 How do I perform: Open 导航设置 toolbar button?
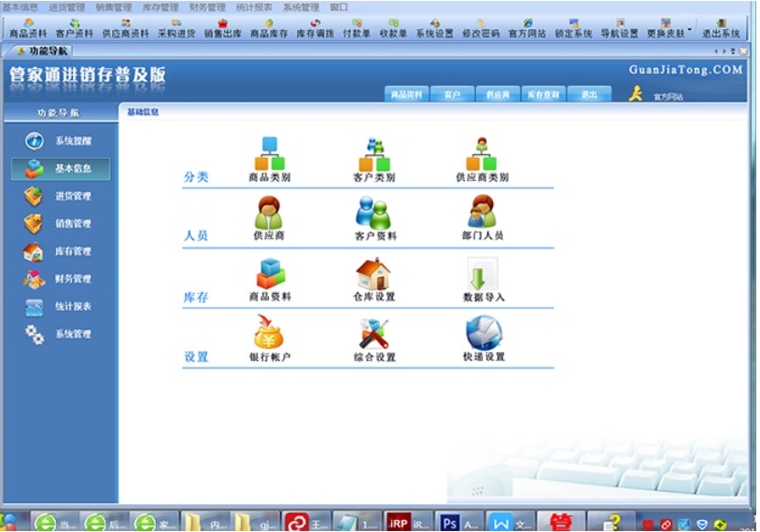[619, 28]
